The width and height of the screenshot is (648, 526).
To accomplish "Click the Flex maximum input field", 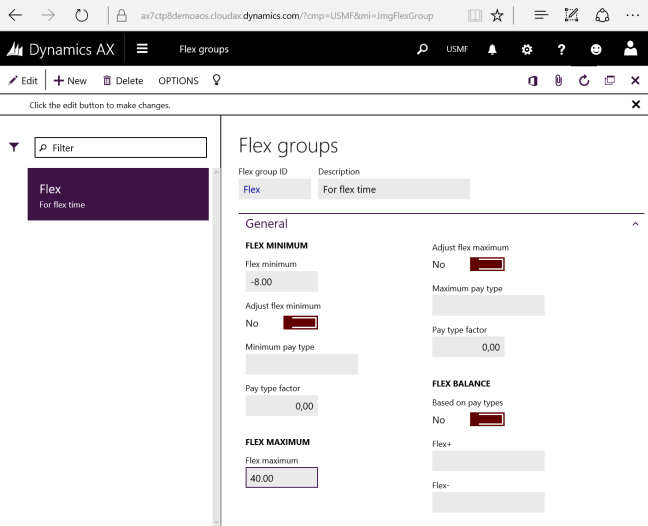I will [x=281, y=478].
